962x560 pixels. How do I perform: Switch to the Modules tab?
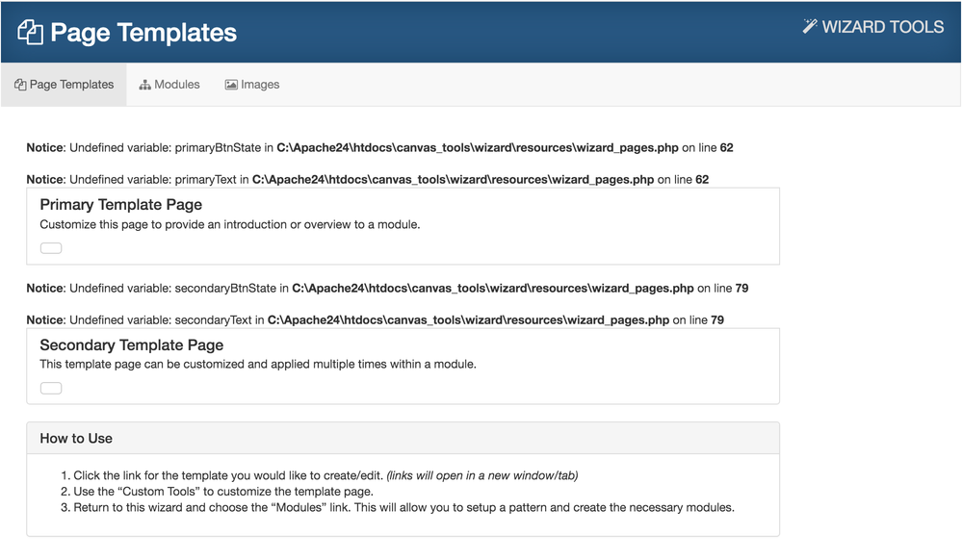coord(169,85)
